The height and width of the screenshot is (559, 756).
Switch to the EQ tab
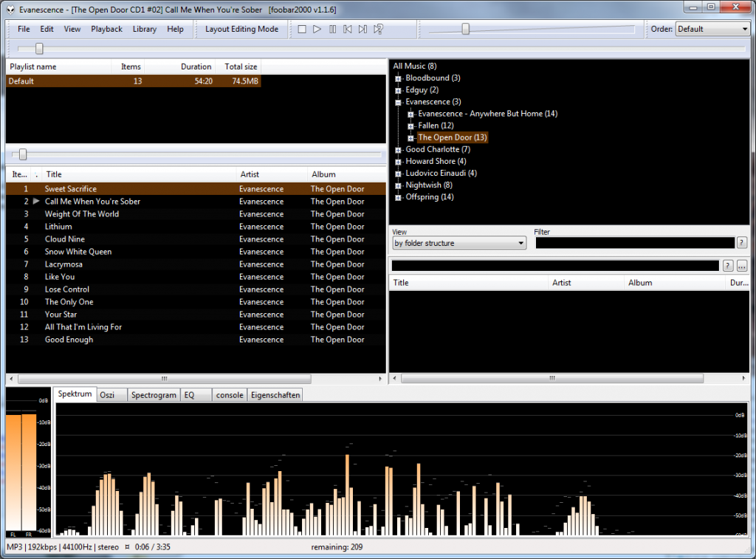pyautogui.click(x=196, y=395)
